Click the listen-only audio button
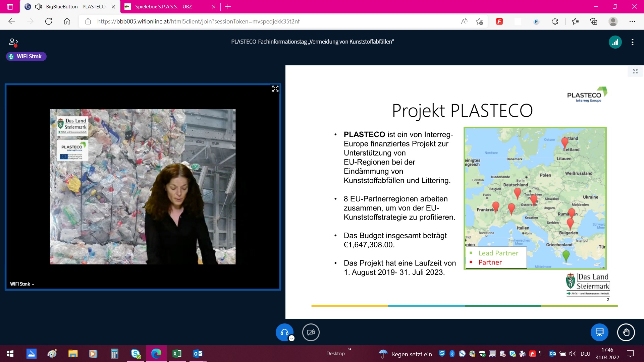Image resolution: width=644 pixels, height=362 pixels. point(284,332)
